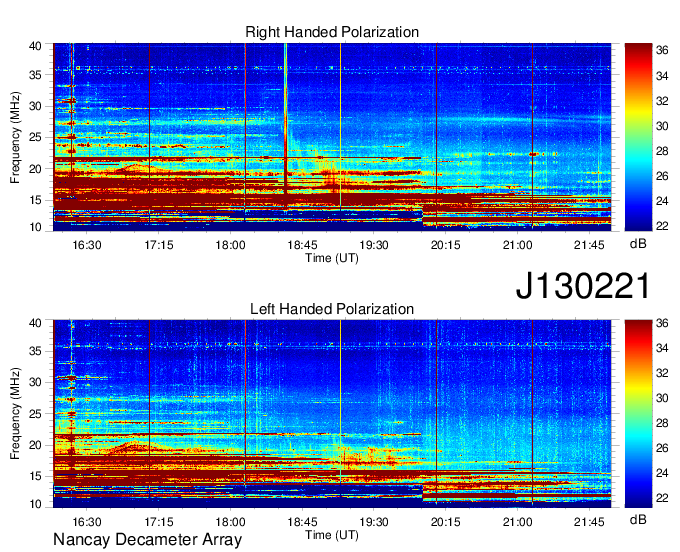This screenshot has height=552, width=680.
Task: Click the dB unit label under the Left Handed color bar
Action: pyautogui.click(x=638, y=519)
